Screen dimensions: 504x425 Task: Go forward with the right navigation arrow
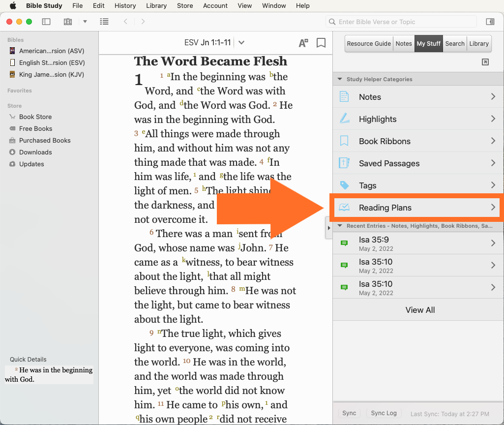coord(143,22)
